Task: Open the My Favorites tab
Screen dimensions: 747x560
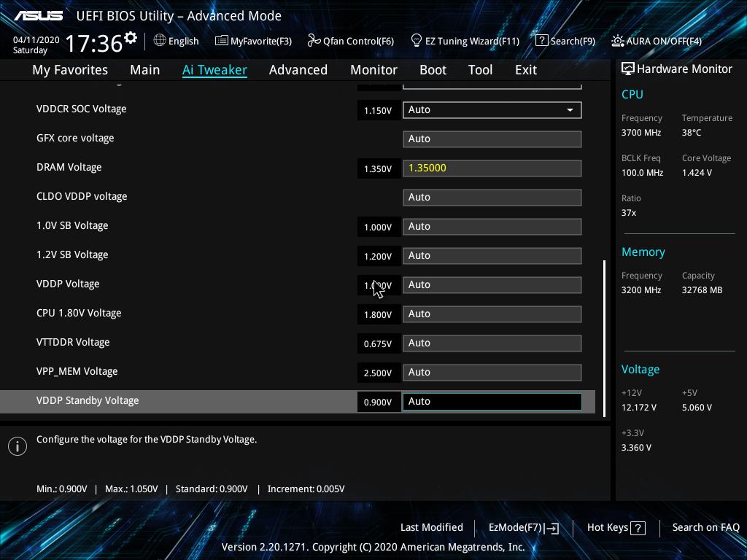Action: pyautogui.click(x=70, y=70)
